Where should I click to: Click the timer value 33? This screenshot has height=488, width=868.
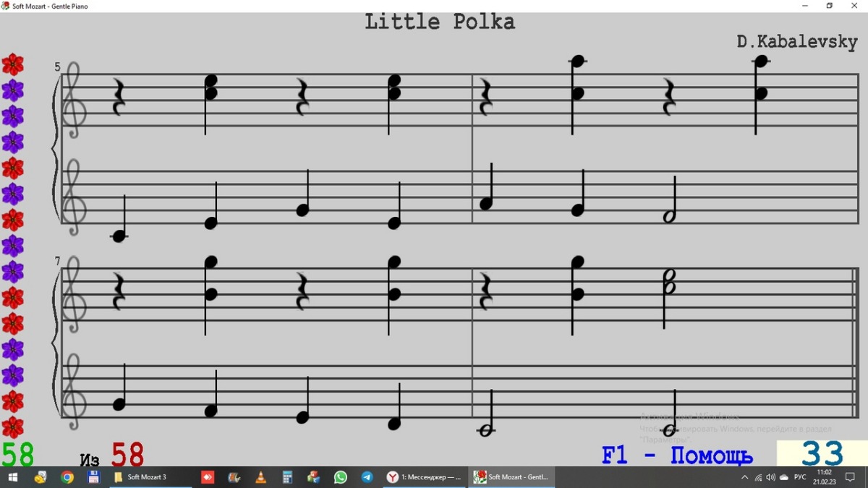click(x=822, y=455)
